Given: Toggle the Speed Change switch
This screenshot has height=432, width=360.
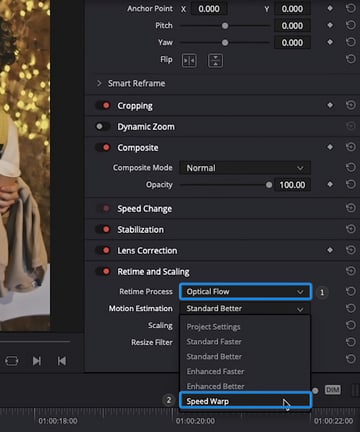Looking at the screenshot, I should click(103, 209).
